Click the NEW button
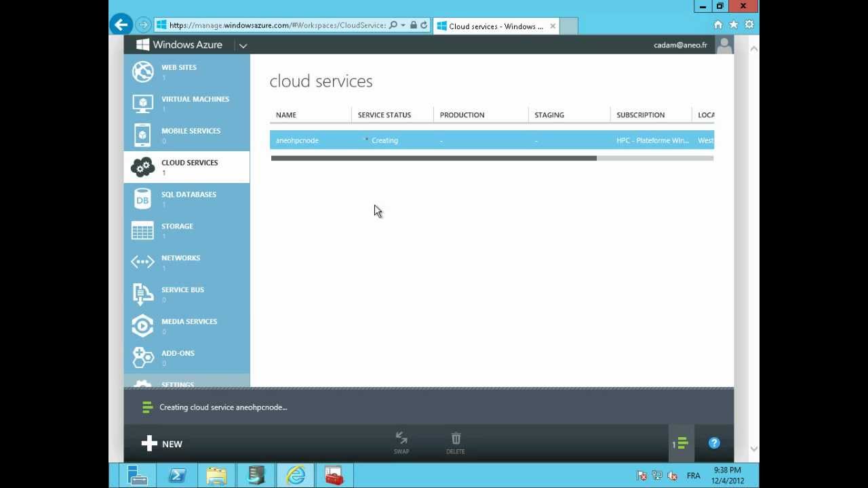868x488 pixels. click(162, 444)
